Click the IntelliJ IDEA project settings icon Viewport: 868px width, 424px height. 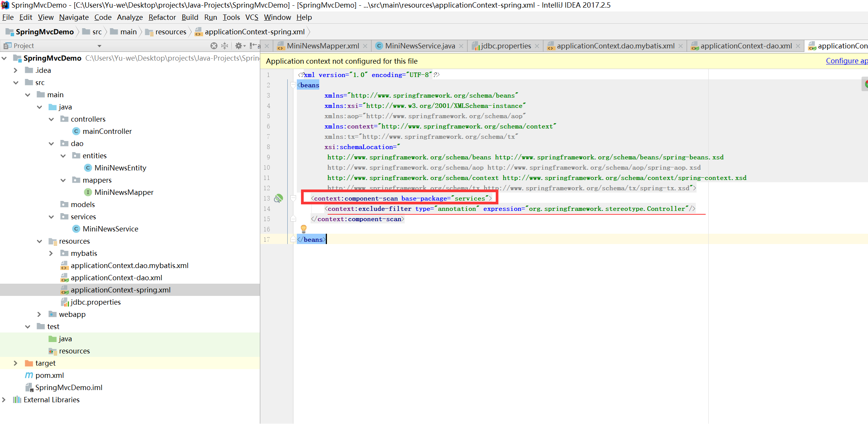pos(241,46)
